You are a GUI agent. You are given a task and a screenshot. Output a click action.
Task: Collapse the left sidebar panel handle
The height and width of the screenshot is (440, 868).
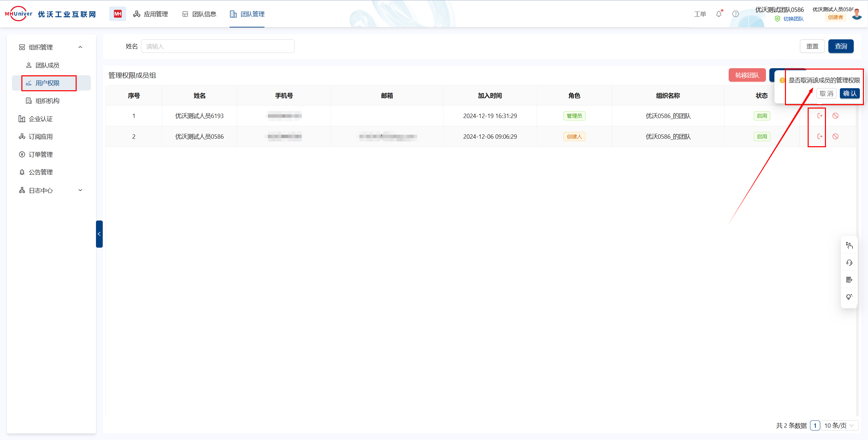tap(99, 234)
